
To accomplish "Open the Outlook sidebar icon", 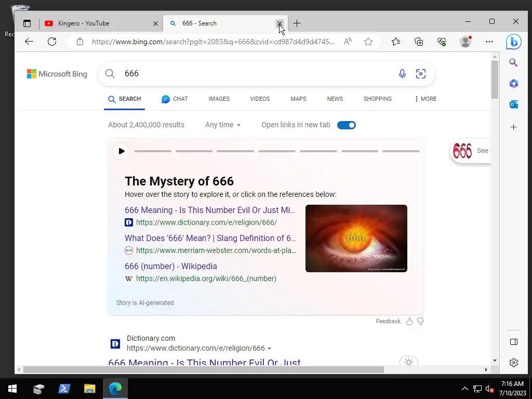I will click(513, 104).
